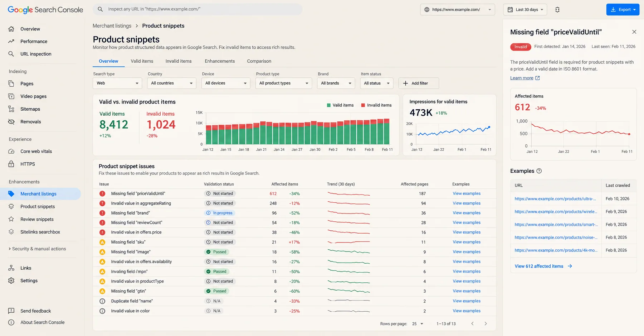
Task: Close the Missing field priceValidUntil panel
Action: [x=634, y=32]
